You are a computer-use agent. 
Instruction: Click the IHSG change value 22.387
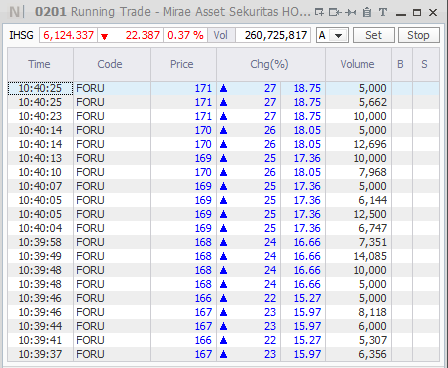click(x=143, y=35)
